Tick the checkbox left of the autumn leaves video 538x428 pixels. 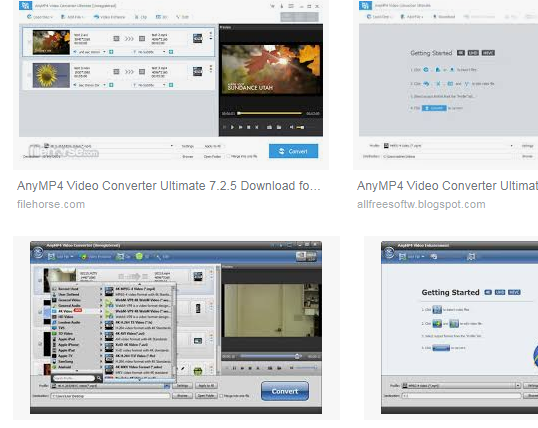pyautogui.click(x=29, y=42)
